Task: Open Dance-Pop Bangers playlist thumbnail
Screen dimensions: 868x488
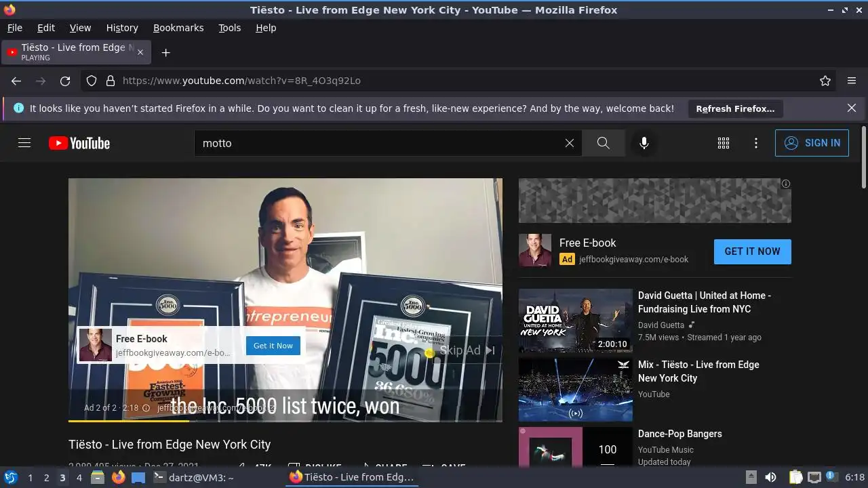Action: pos(576,447)
